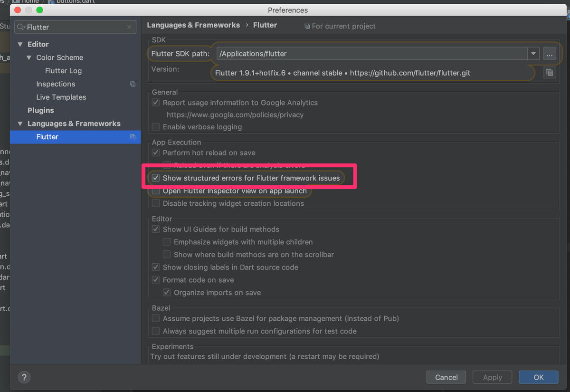
Task: Clear the Flutter search field text
Action: pos(129,27)
